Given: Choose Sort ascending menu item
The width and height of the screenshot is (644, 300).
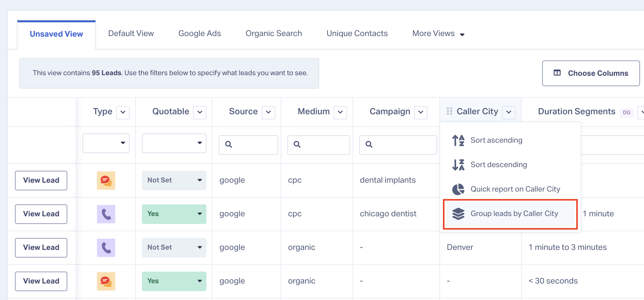Looking at the screenshot, I should click(x=510, y=140).
